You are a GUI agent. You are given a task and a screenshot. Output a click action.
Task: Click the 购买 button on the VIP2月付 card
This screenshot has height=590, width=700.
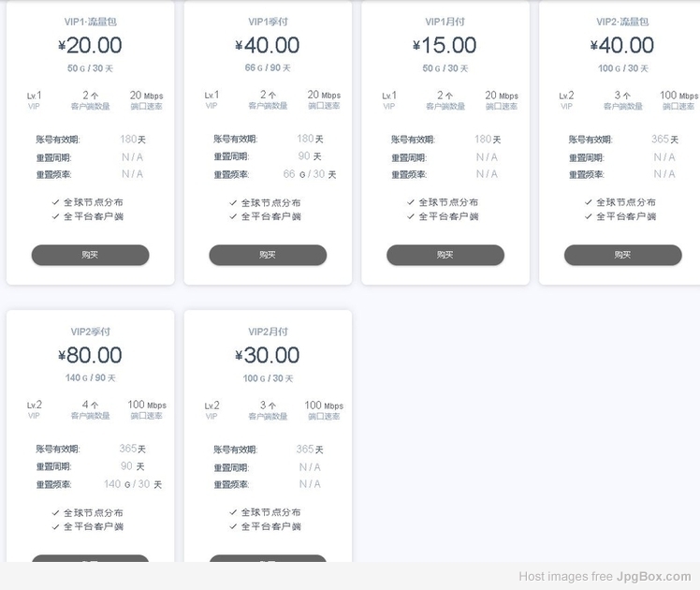tap(268, 558)
